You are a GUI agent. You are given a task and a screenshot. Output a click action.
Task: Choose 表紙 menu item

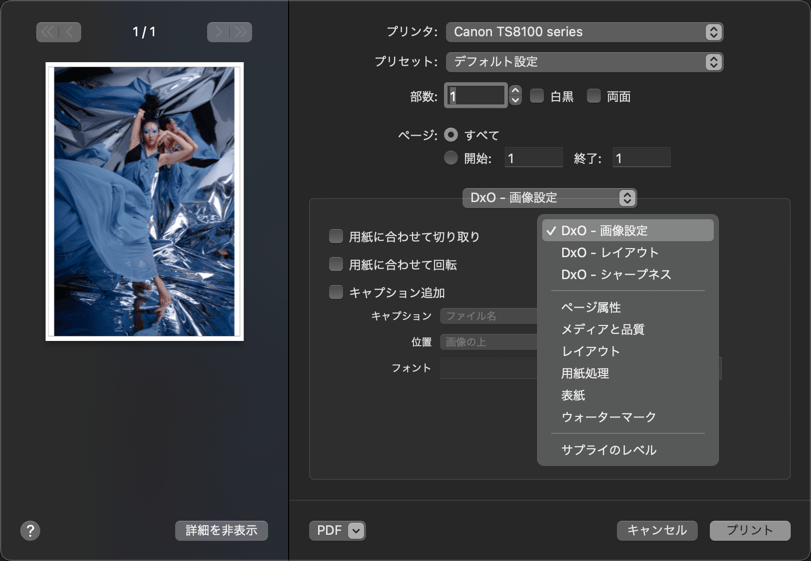[628, 395]
